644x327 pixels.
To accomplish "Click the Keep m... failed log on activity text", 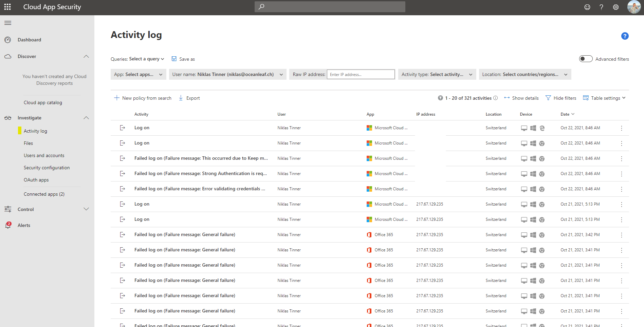I will coord(201,158).
